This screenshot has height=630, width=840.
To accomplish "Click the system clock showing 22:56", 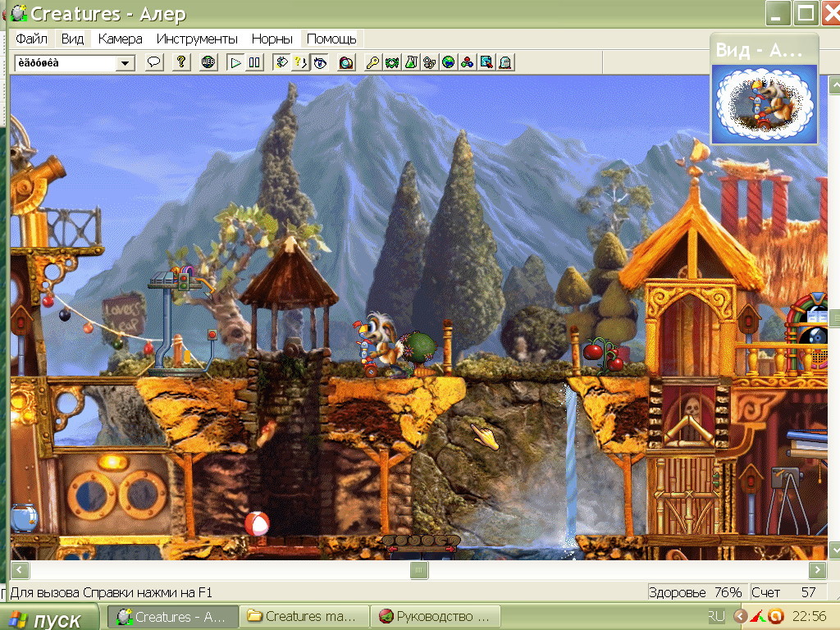I will pos(810,617).
